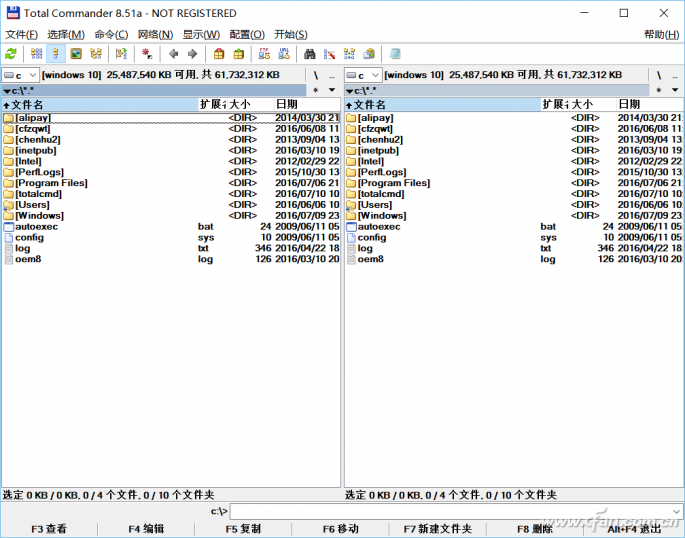
Task: Open the 配置(O) menu
Action: pos(247,34)
